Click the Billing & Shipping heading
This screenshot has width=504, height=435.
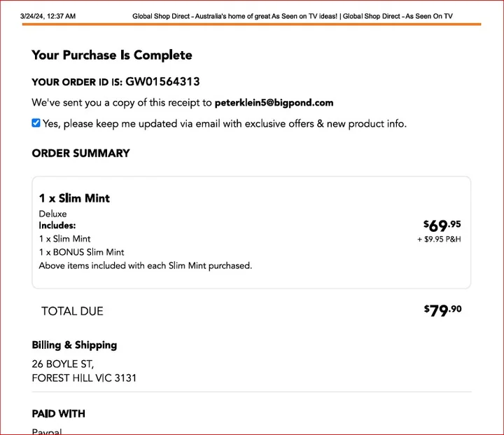pos(74,345)
